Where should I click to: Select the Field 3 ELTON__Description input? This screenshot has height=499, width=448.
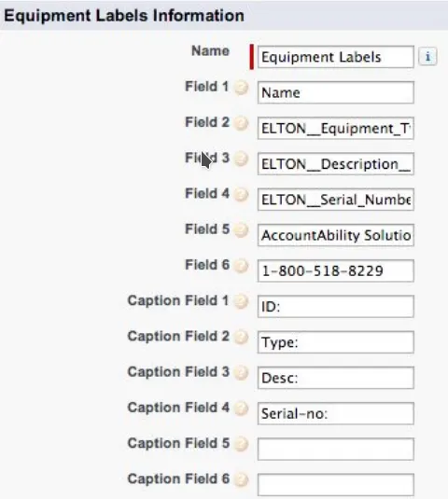(336, 164)
